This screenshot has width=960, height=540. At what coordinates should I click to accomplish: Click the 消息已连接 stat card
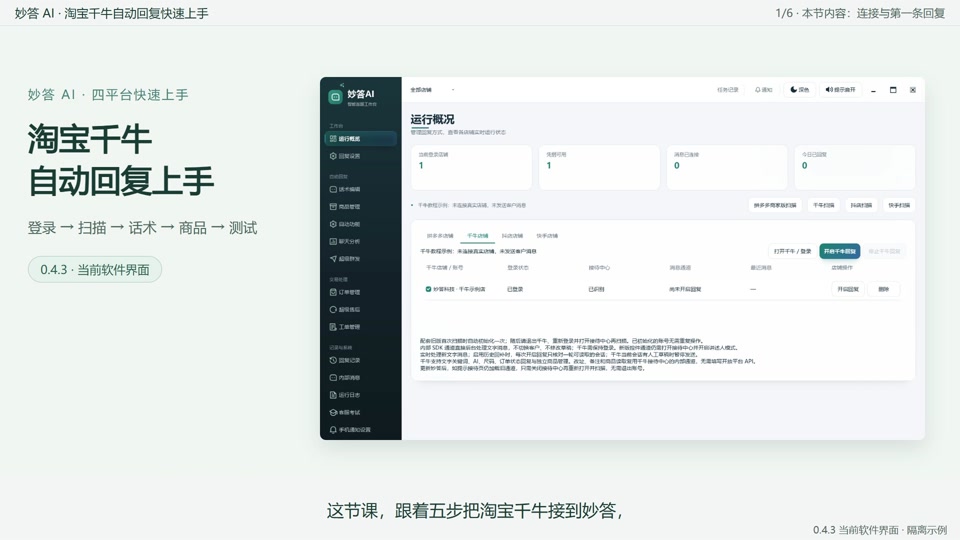coord(727,167)
